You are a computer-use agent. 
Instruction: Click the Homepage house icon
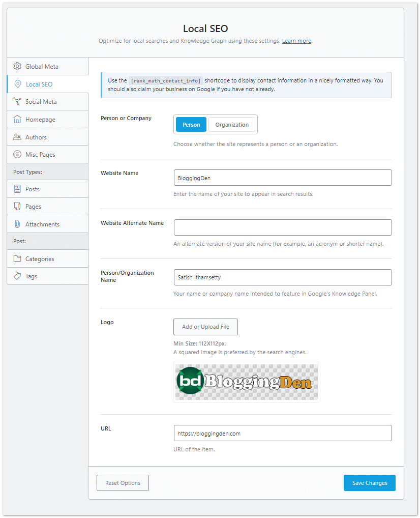(x=17, y=120)
